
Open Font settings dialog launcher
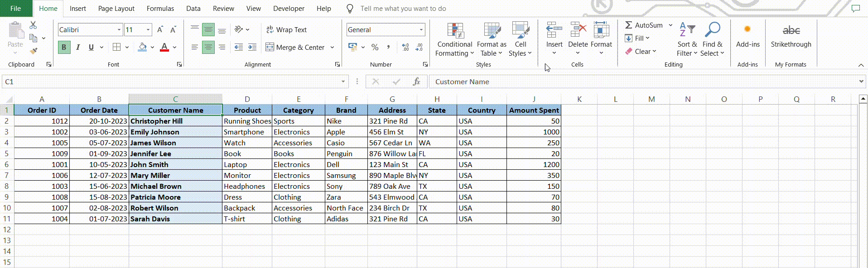[179, 65]
